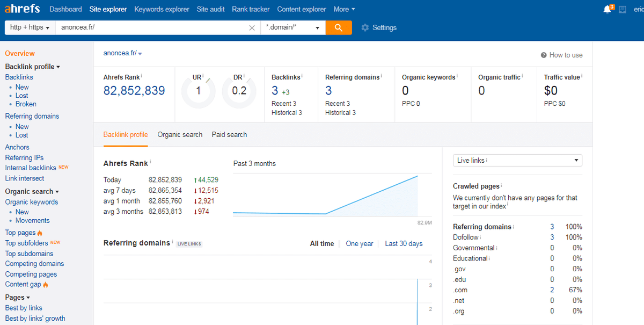
Task: Open Anchors in the sidebar
Action: click(17, 147)
